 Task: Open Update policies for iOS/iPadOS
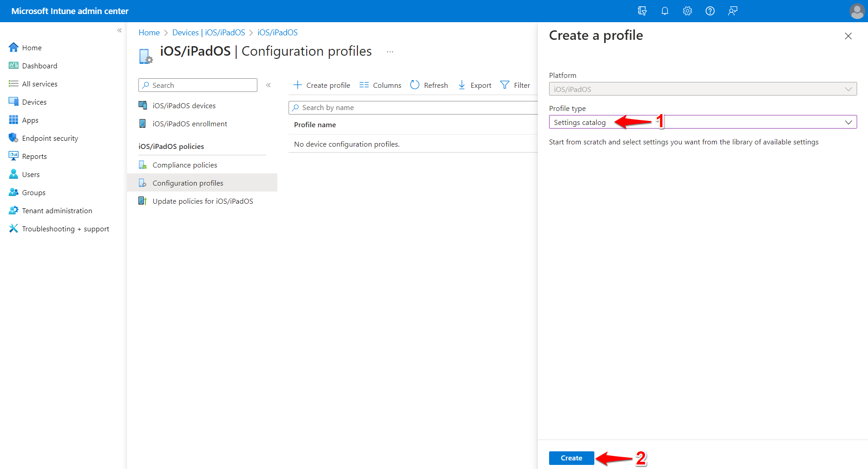pyautogui.click(x=202, y=201)
